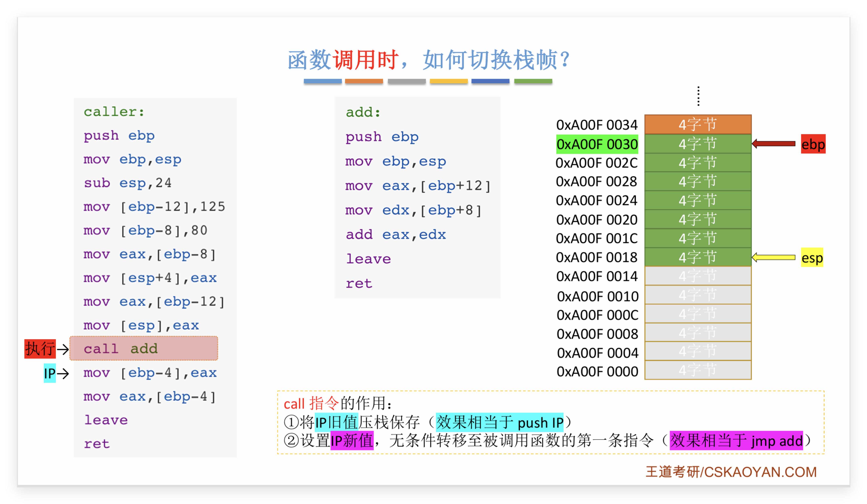Select 'mov [ebp-4],eax' instruction
The width and height of the screenshot is (867, 504).
pyautogui.click(x=150, y=373)
